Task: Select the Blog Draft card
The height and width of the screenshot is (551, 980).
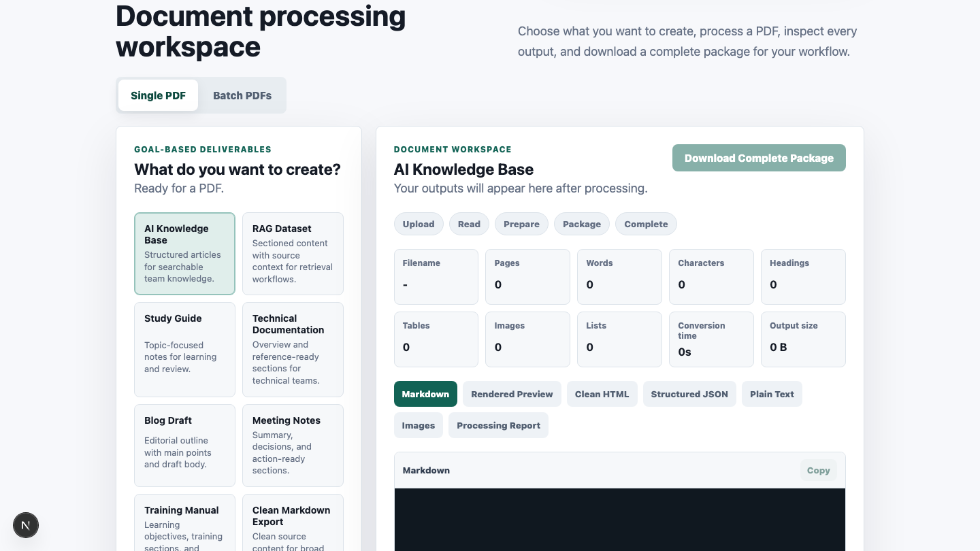Action: 184,446
